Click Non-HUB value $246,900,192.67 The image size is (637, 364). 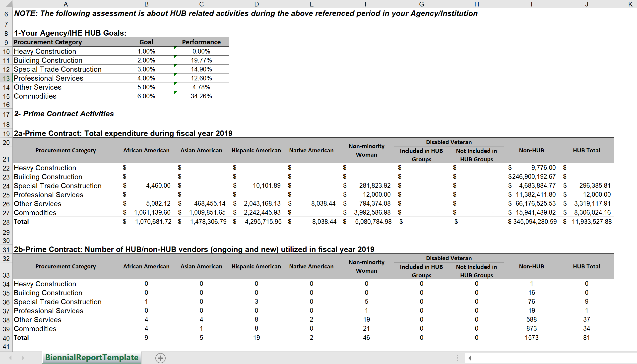tap(531, 177)
